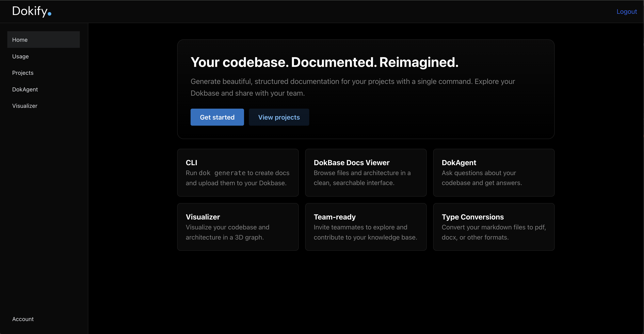Click the View projects button
Viewport: 644px width, 334px height.
[279, 117]
